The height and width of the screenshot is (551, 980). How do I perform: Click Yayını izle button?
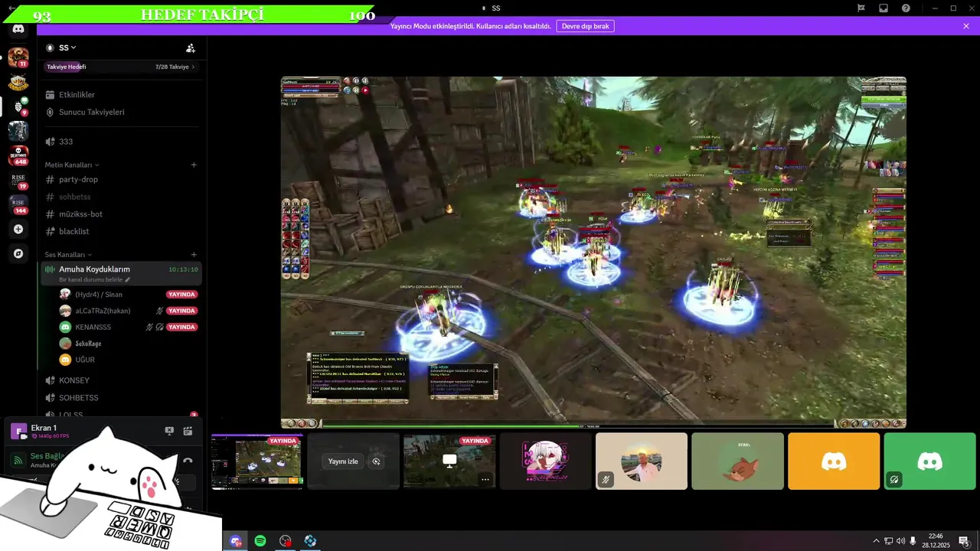(343, 461)
